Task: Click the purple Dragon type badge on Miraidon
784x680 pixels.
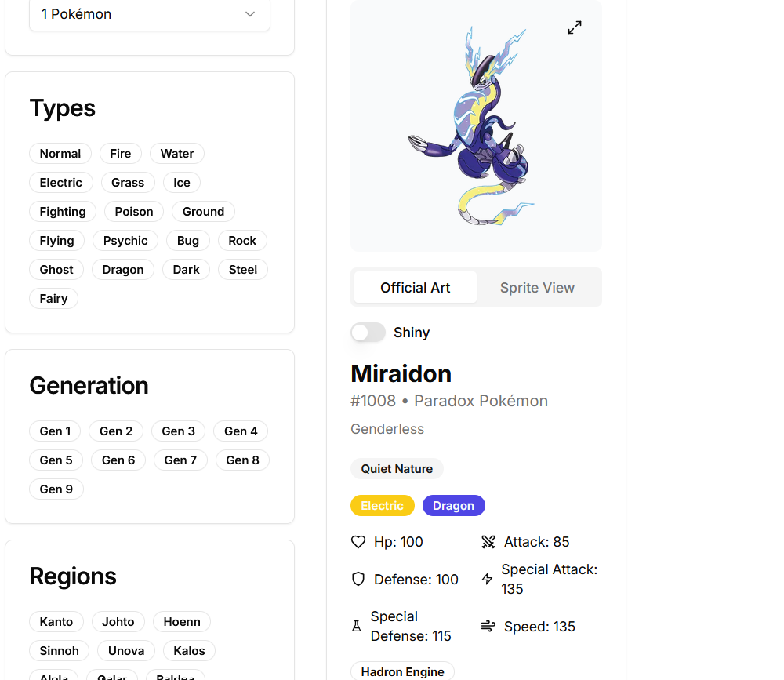Action: [453, 506]
